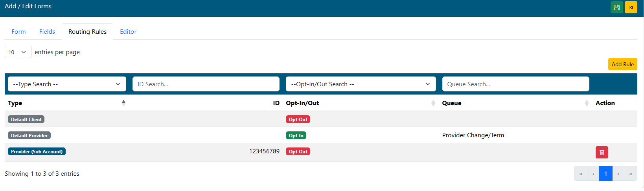Delete the Provider (Sub Account) rule
The height and width of the screenshot is (191, 644).
(602, 152)
